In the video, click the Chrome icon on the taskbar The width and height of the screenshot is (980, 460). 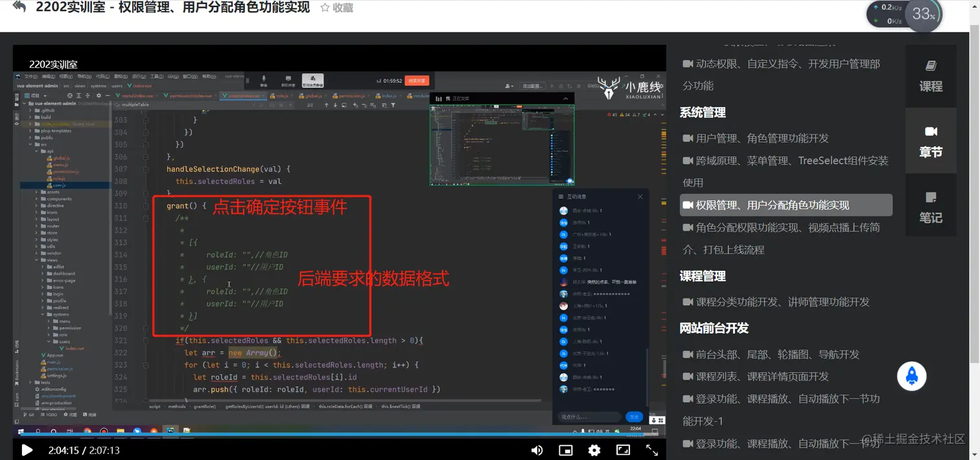(x=87, y=431)
